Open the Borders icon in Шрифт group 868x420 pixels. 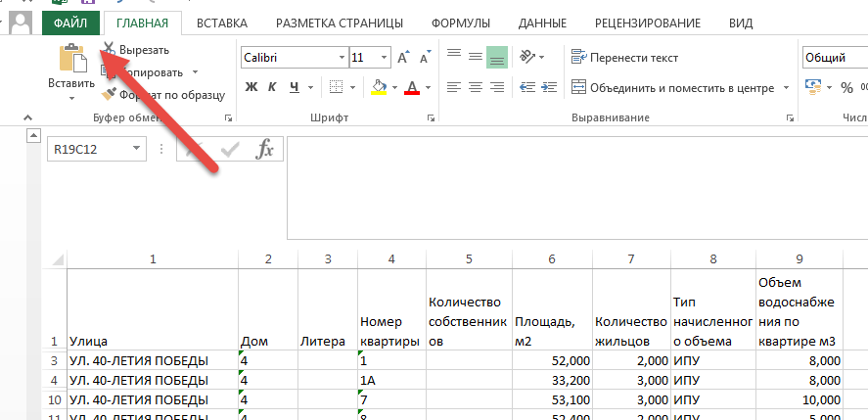click(x=336, y=87)
